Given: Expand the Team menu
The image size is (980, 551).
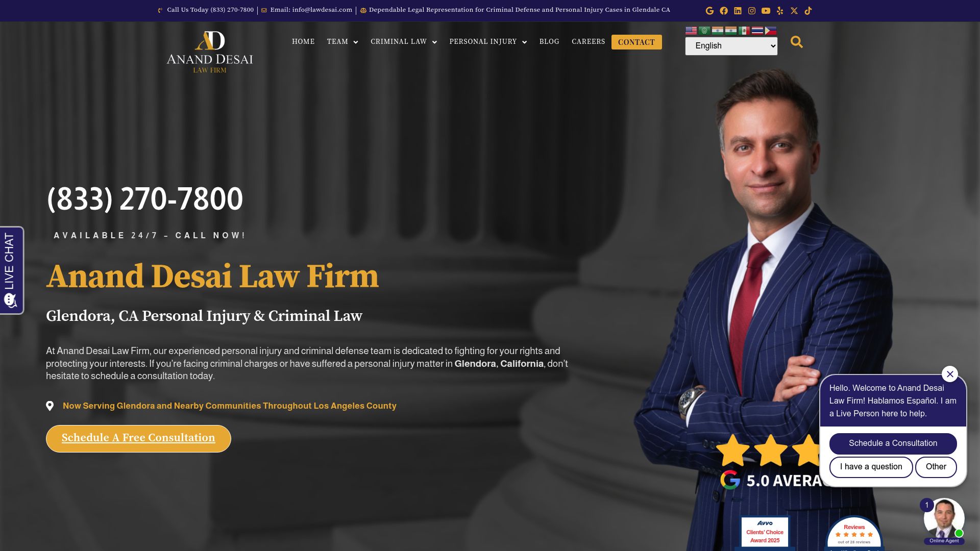Looking at the screenshot, I should [342, 42].
